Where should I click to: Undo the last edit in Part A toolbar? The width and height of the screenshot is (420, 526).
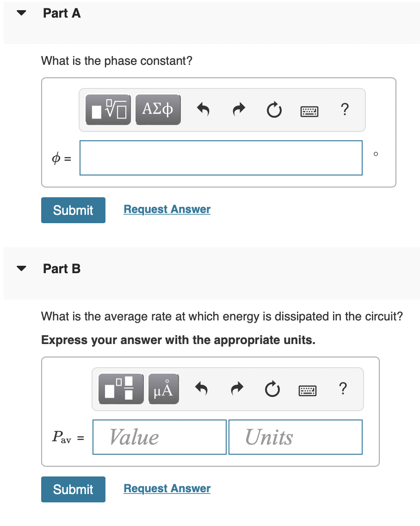(203, 109)
